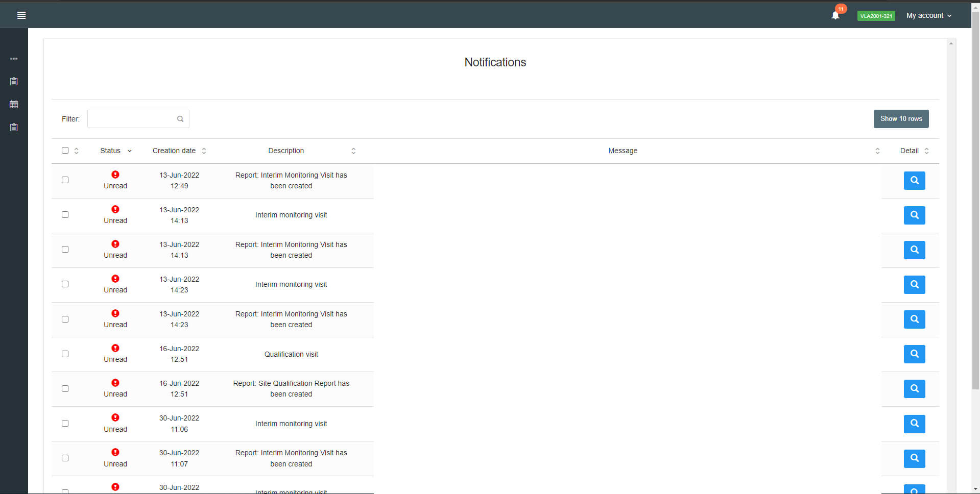Click 'Report: Site Qualification Report has been created' text

[291, 389]
